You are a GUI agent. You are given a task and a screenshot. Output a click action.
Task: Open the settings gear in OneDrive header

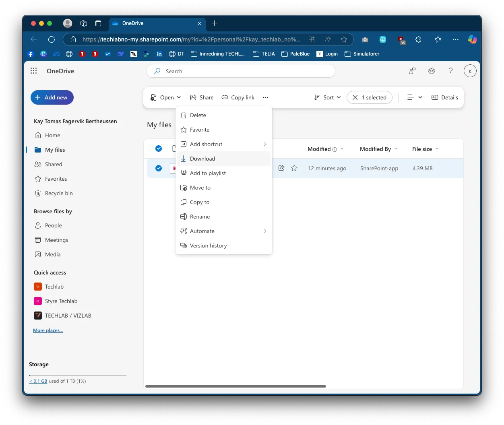pos(432,71)
